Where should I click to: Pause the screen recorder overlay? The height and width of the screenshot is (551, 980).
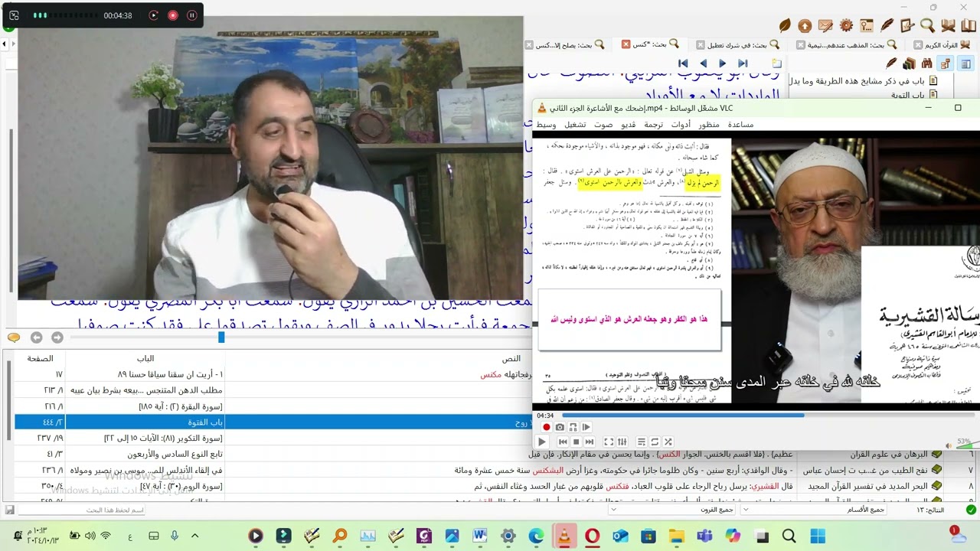(191, 15)
